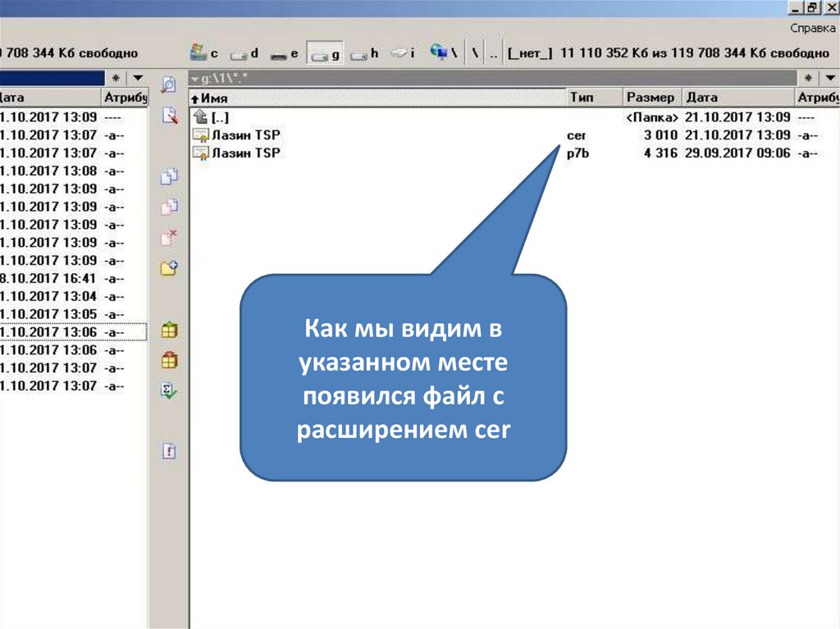Switch to drive c
The height and width of the screenshot is (629, 840).
click(204, 53)
